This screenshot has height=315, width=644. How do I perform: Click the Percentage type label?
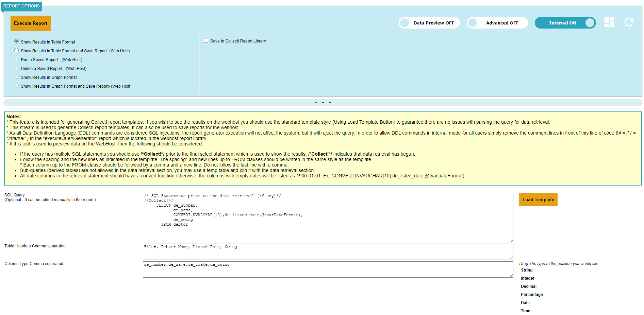coord(531,295)
